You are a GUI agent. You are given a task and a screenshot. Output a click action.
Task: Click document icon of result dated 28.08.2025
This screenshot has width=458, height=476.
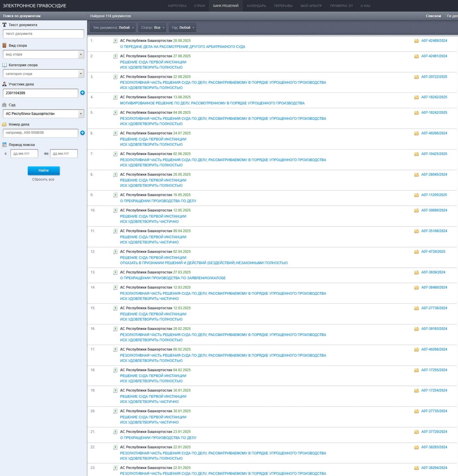point(115,41)
